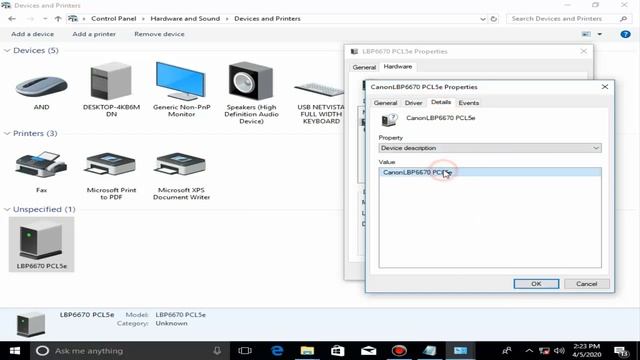Click the Help question mark icon
640x360 pixels.
point(625,34)
